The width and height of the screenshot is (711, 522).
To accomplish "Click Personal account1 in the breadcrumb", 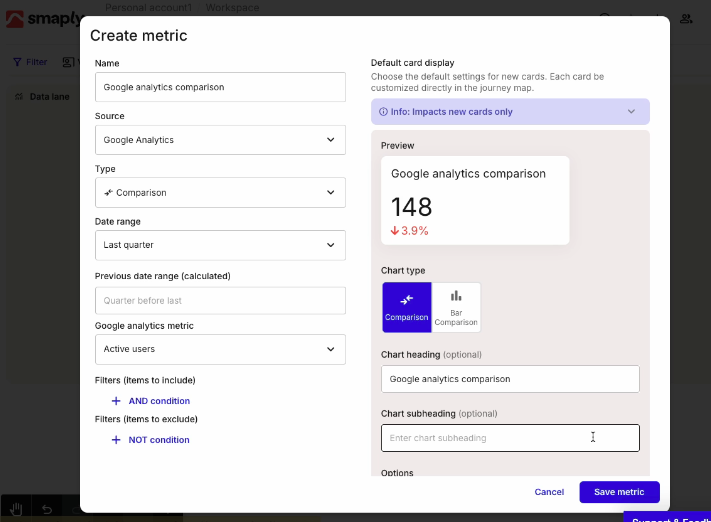I will (149, 8).
